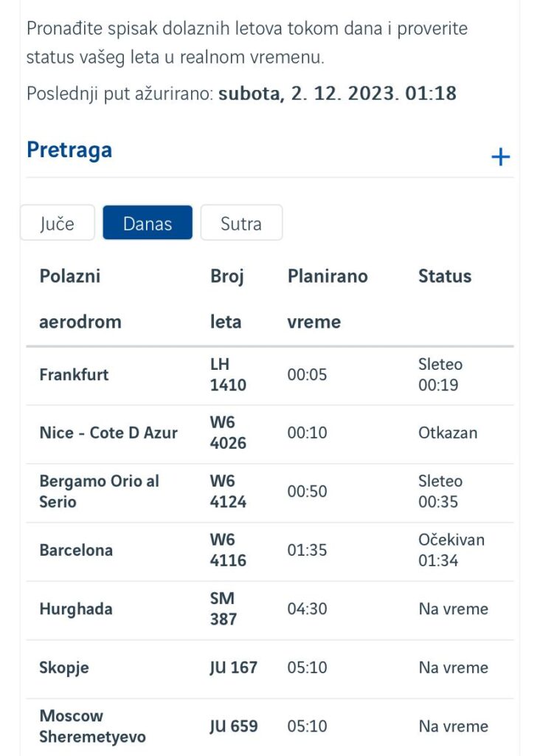Open the Frankfurt arrival row
This screenshot has height=756, width=540.
(74, 374)
